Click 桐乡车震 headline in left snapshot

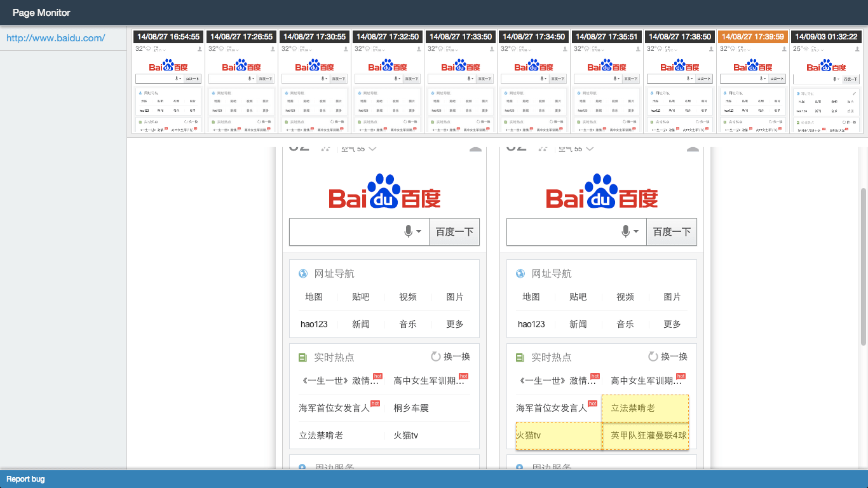coord(411,408)
